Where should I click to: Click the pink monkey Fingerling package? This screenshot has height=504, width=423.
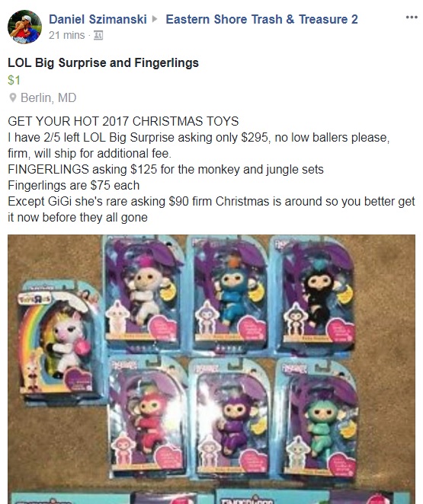(146, 418)
